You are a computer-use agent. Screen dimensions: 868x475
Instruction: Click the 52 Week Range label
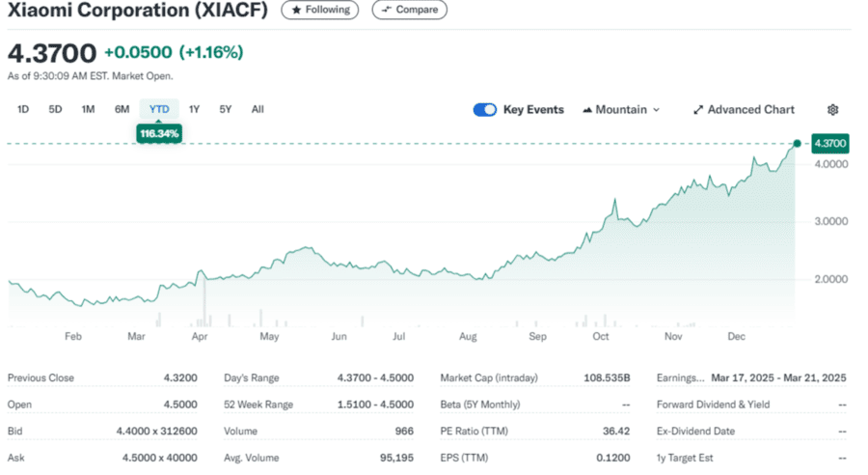pyautogui.click(x=258, y=405)
